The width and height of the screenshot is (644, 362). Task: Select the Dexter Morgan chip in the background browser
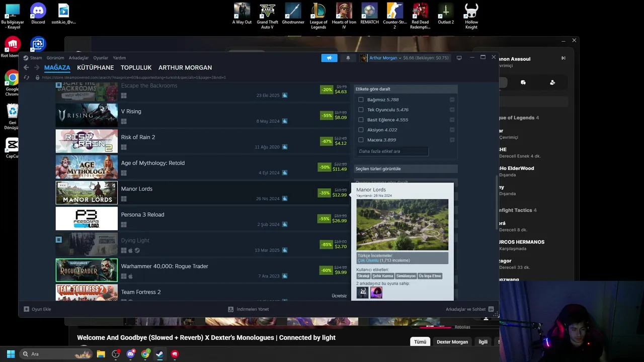click(452, 342)
